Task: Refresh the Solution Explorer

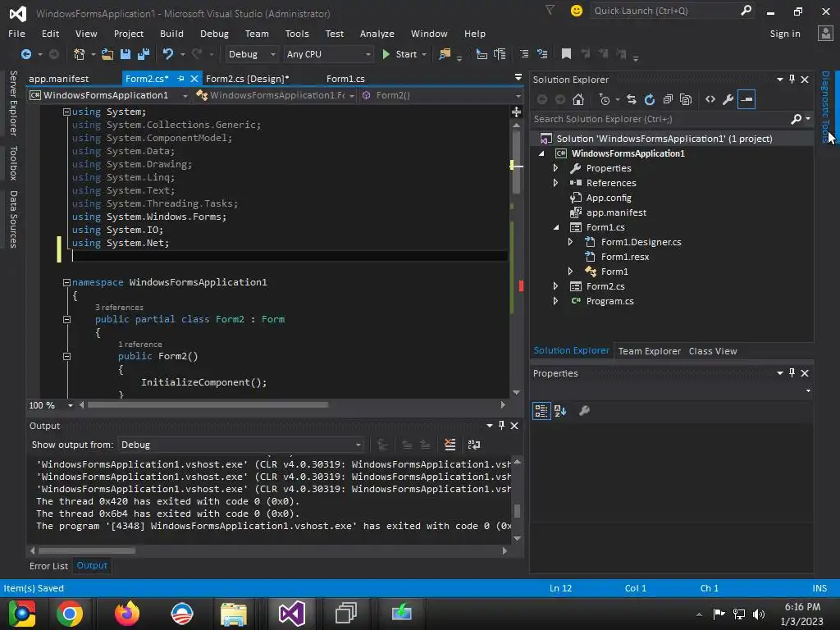Action: point(650,99)
